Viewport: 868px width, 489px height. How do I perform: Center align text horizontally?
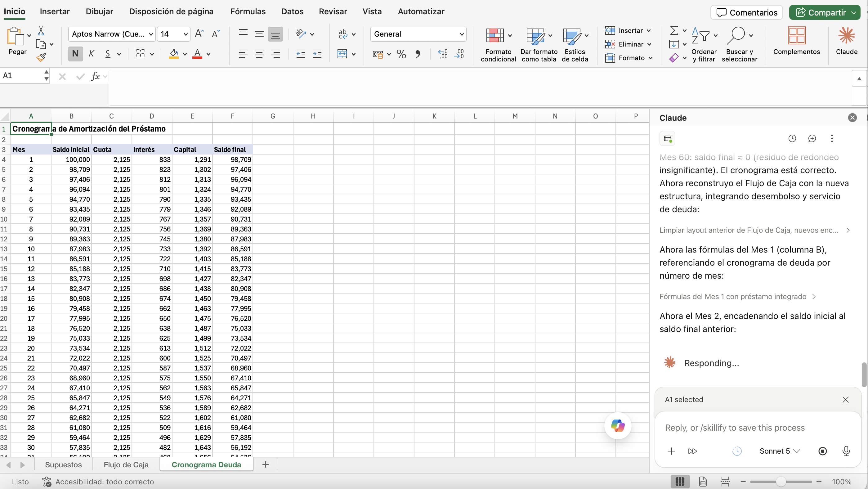point(259,54)
